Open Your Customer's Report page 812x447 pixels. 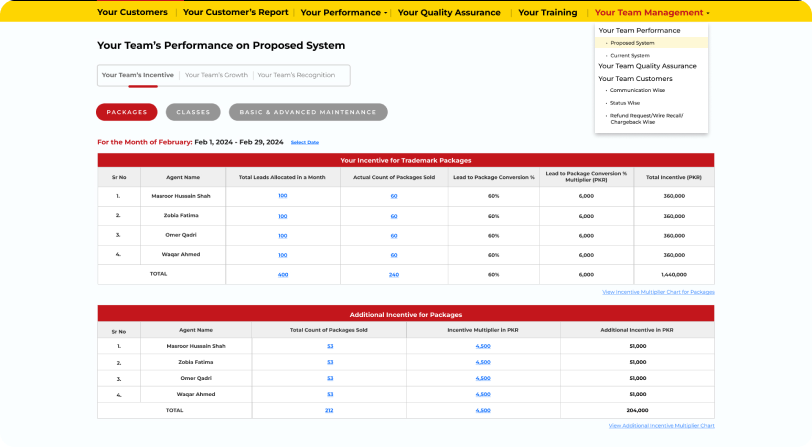pos(236,13)
